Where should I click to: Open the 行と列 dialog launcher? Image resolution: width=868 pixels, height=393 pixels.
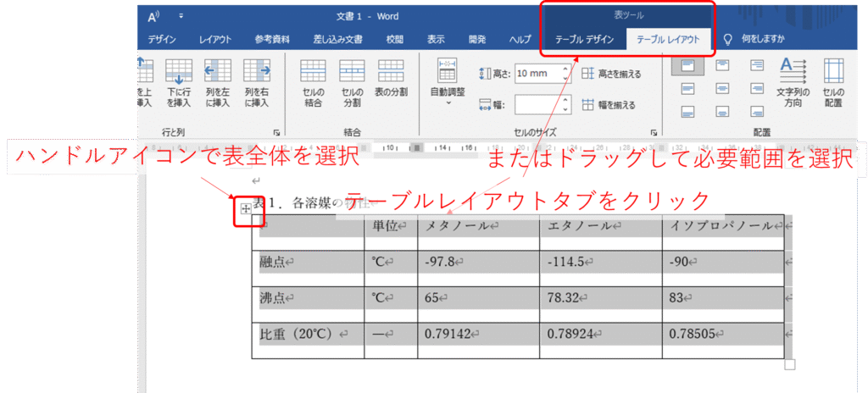click(276, 133)
